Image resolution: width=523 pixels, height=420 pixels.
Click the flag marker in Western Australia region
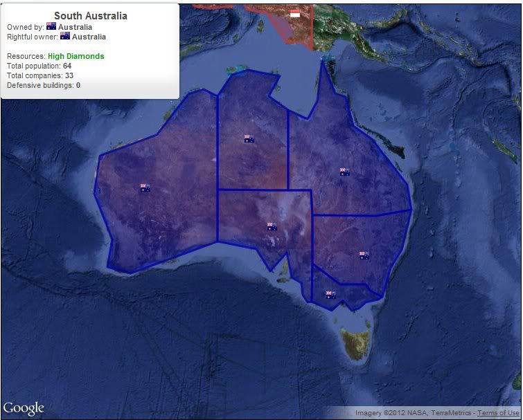pos(145,188)
